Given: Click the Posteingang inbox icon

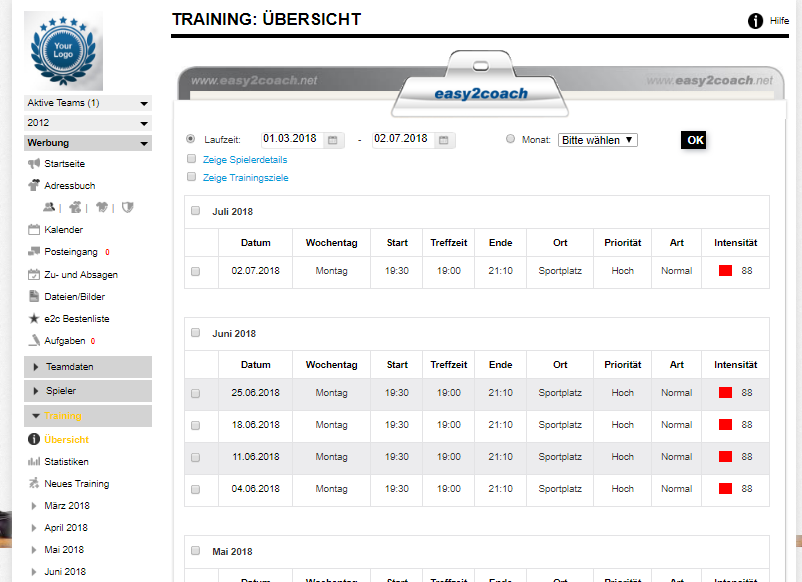Looking at the screenshot, I should click(x=34, y=252).
